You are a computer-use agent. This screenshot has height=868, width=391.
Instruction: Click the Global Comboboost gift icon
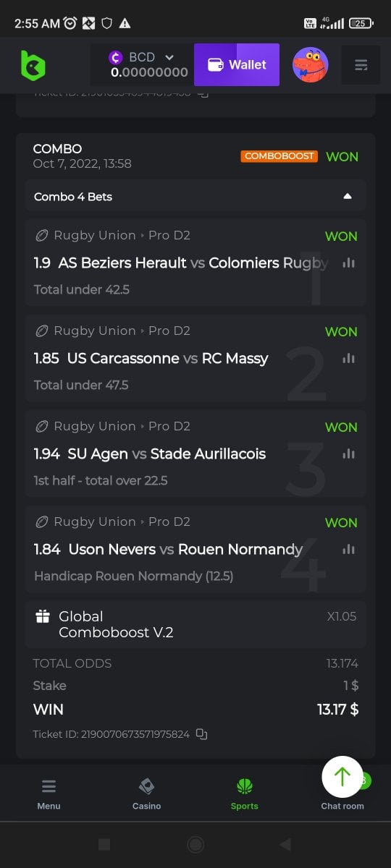point(43,616)
